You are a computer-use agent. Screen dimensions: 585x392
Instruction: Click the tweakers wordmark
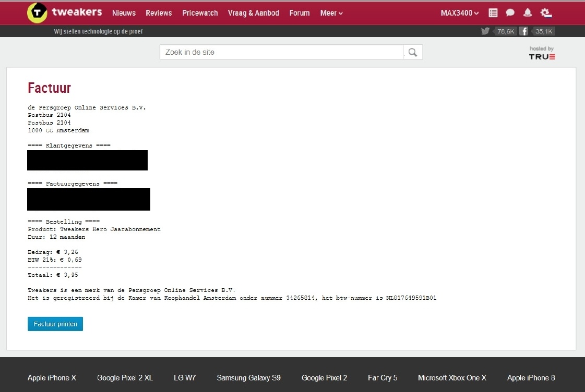click(77, 13)
